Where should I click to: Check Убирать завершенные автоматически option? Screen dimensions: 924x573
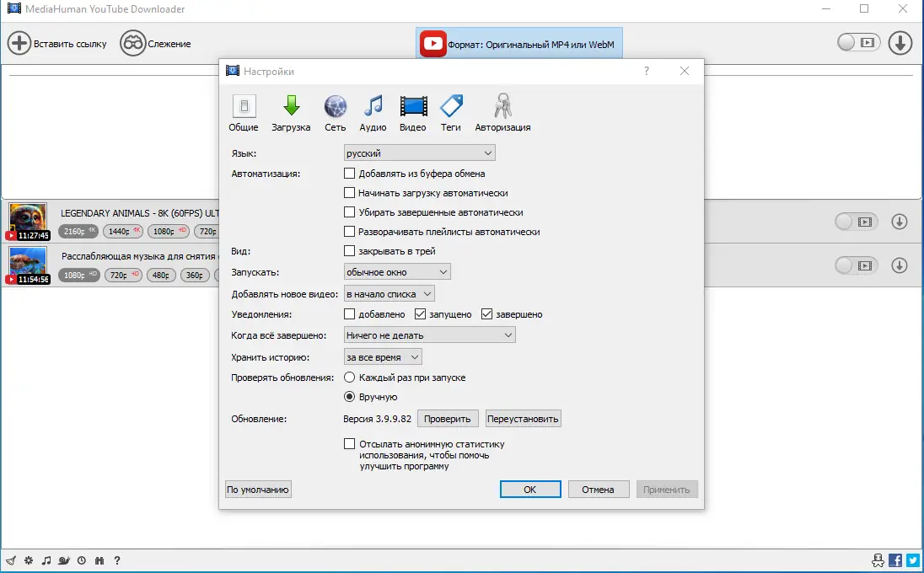pos(349,212)
